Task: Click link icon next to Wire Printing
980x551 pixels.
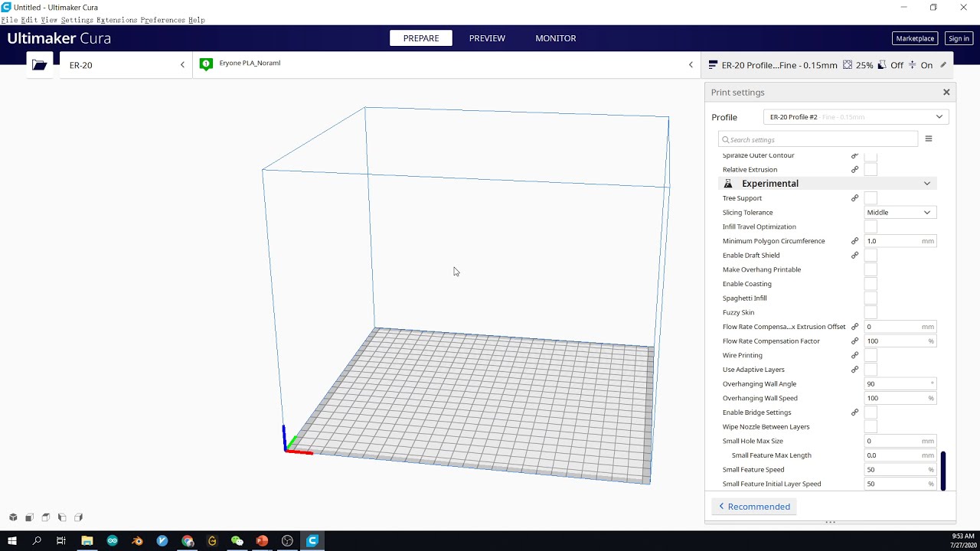Action: point(855,355)
